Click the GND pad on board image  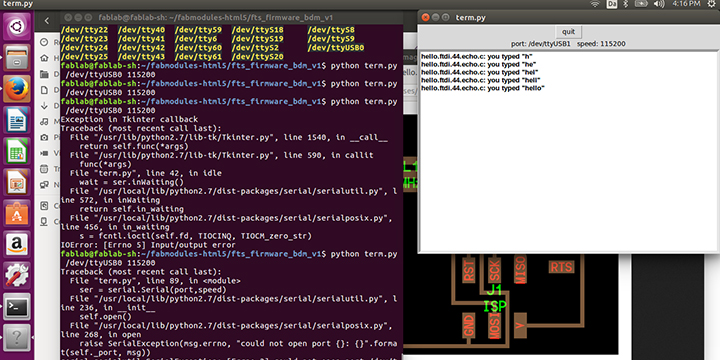coord(468,326)
